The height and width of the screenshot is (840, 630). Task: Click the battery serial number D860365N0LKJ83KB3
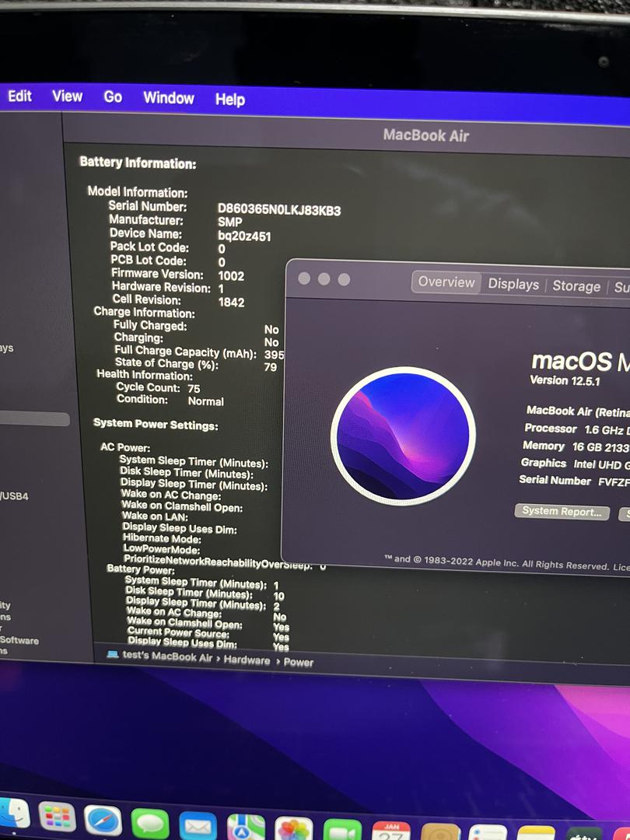279,209
